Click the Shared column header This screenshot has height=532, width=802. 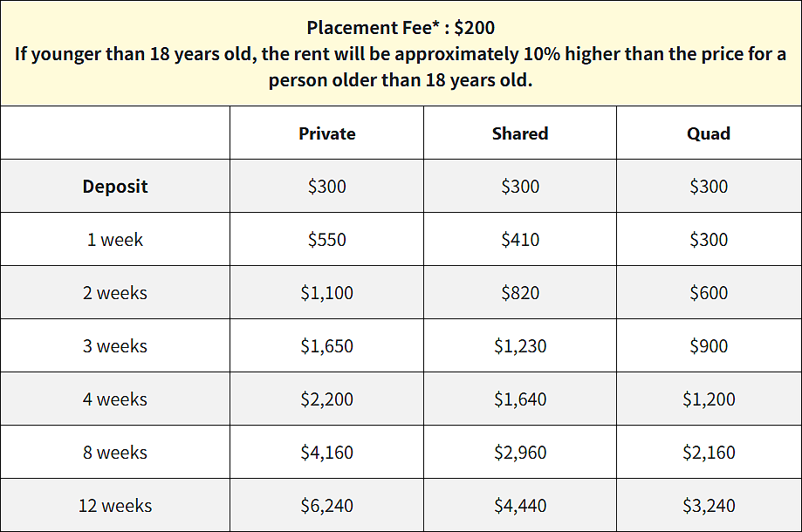pyautogui.click(x=520, y=133)
